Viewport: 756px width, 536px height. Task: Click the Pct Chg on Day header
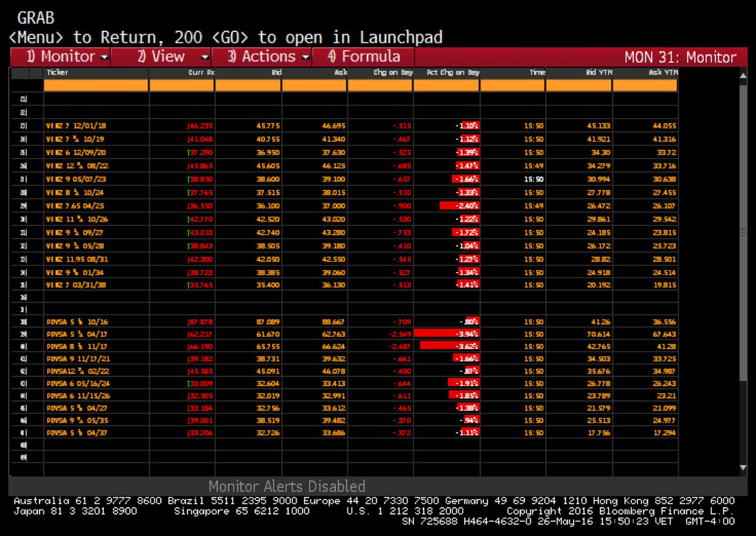click(x=453, y=72)
